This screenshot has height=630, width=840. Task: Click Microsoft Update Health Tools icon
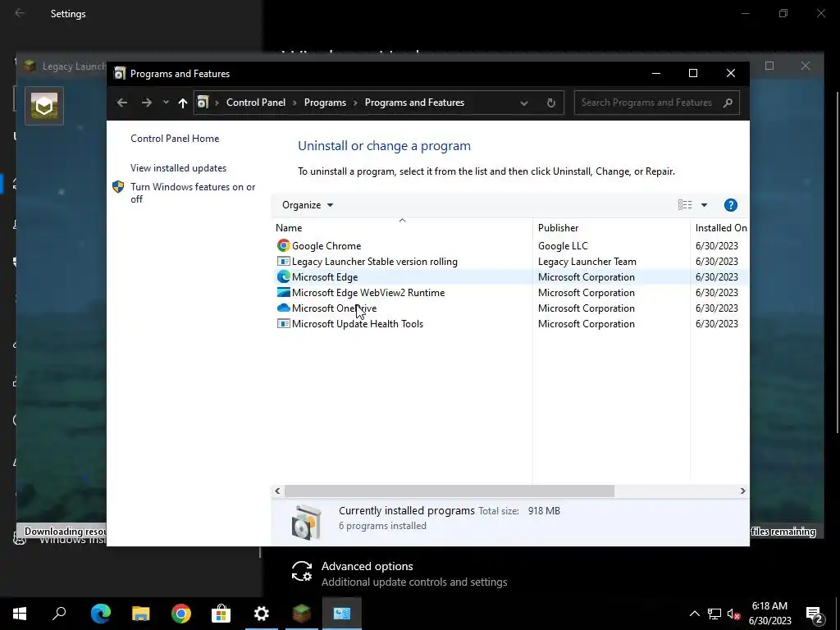tap(283, 323)
